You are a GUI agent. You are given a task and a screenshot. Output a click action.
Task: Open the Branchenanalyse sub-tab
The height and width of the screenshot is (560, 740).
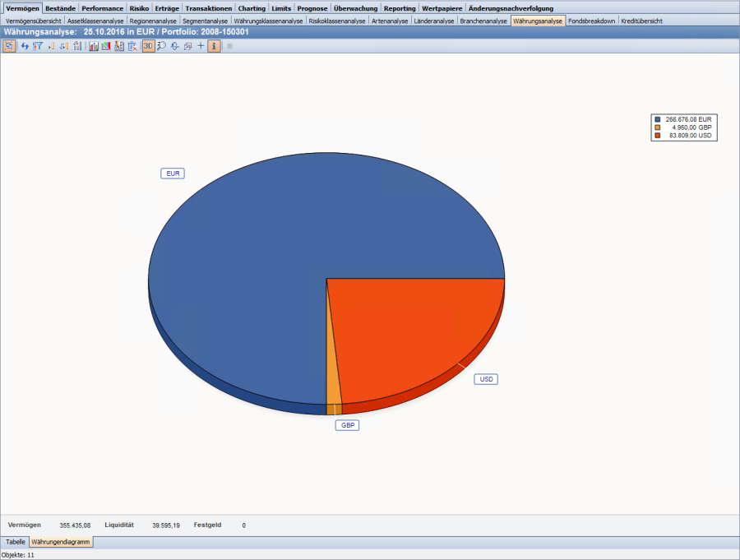click(483, 21)
